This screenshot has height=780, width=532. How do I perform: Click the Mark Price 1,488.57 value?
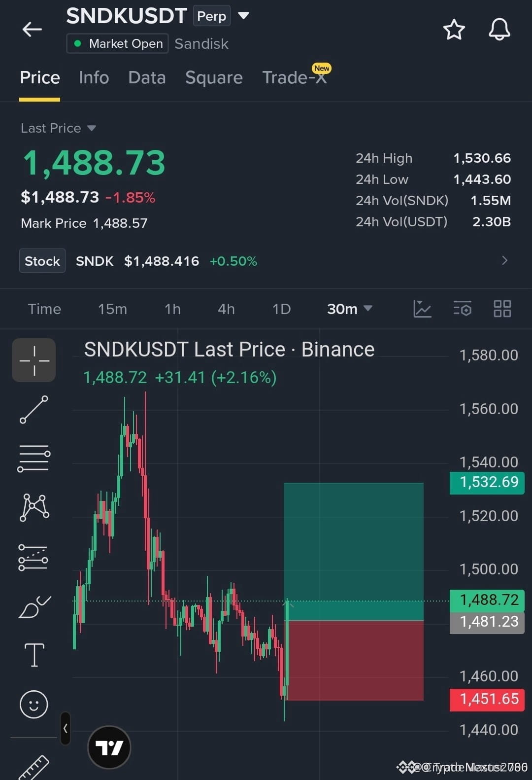(x=120, y=223)
